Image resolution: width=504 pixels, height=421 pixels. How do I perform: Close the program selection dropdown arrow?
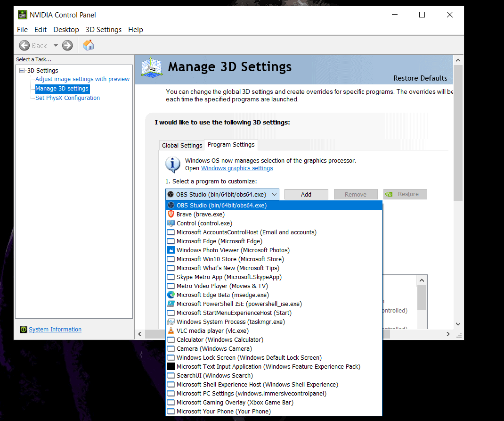(274, 194)
